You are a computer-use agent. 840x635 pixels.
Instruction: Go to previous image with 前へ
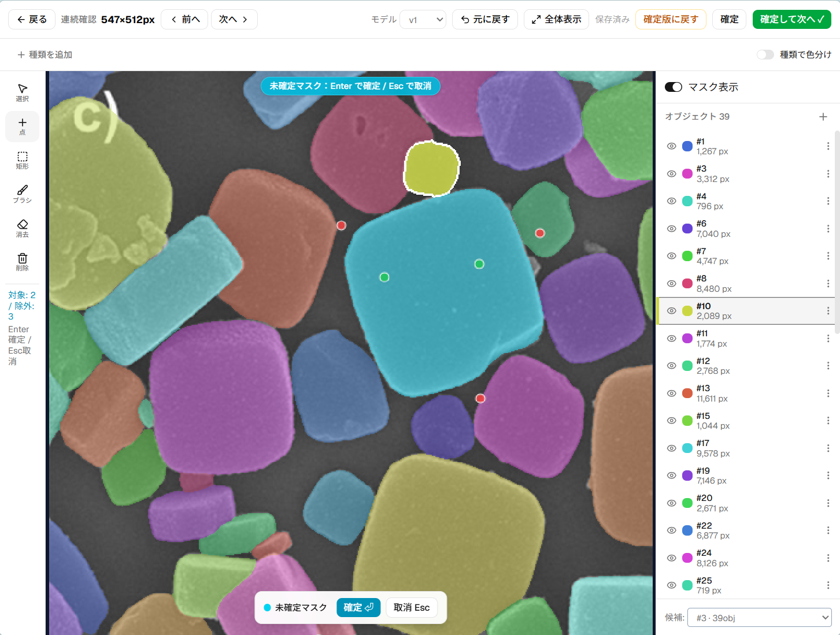[184, 20]
